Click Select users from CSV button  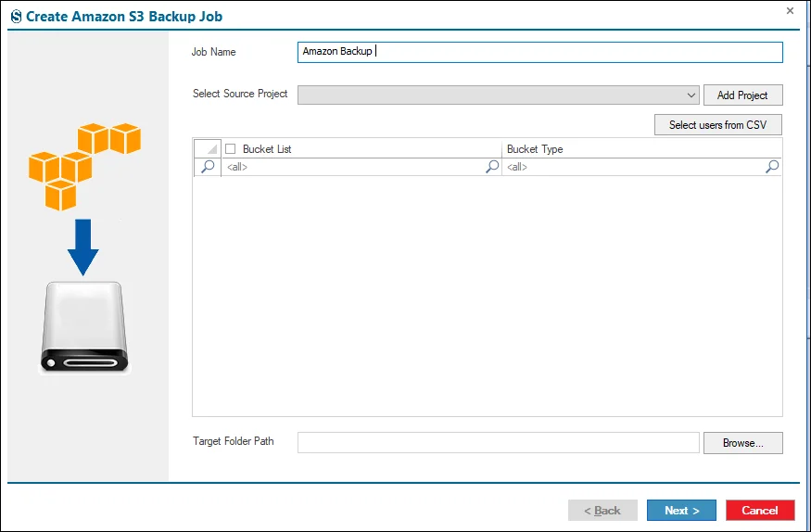coord(718,124)
